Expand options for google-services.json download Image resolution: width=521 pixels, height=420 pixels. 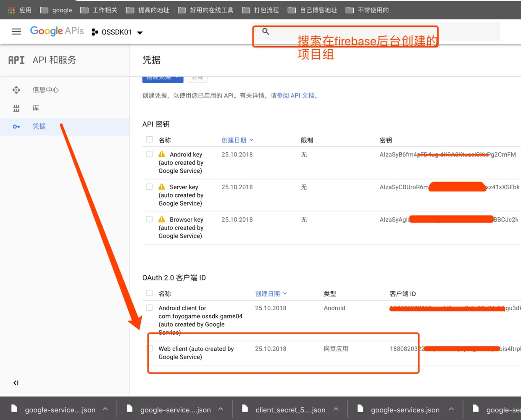click(x=451, y=409)
